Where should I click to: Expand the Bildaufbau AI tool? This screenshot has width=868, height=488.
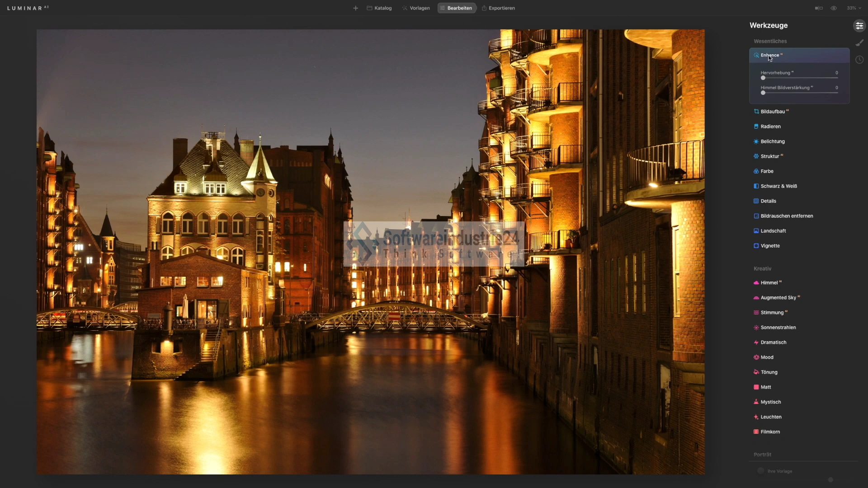[773, 112]
